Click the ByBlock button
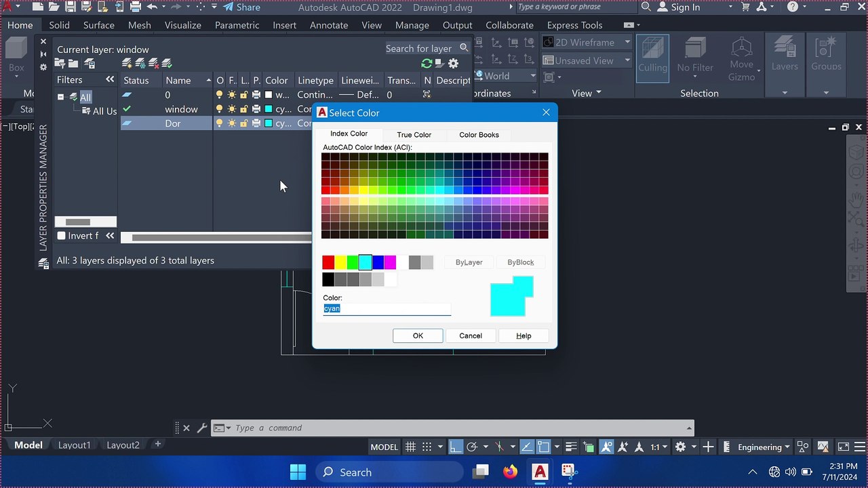This screenshot has width=868, height=488. [x=521, y=262]
